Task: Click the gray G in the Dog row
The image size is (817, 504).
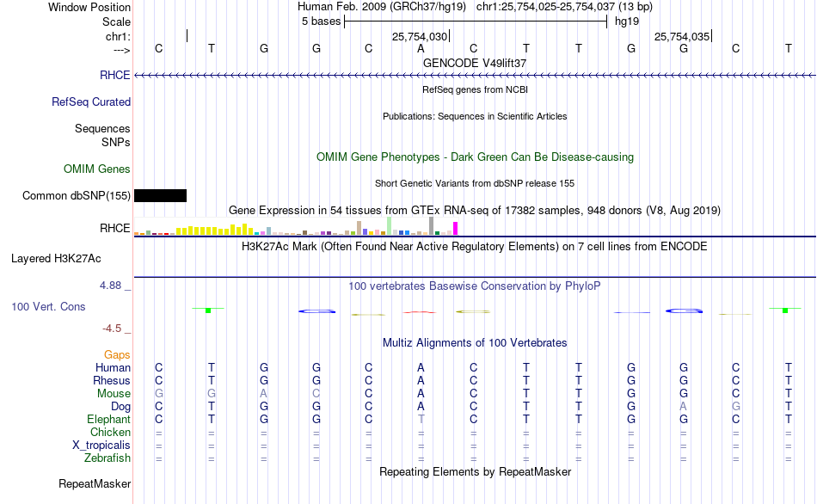Action: [x=735, y=406]
